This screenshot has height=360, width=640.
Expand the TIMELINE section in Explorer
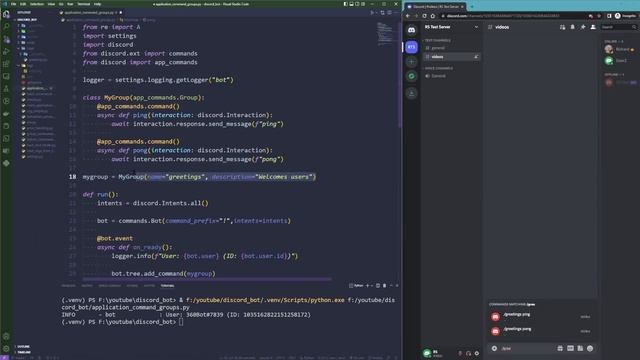(x=23, y=352)
